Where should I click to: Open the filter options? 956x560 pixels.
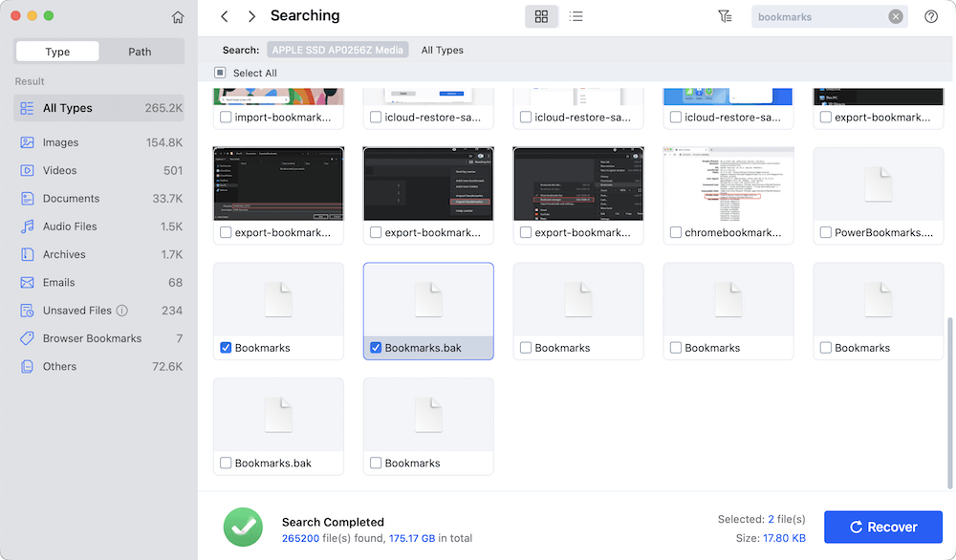725,15
